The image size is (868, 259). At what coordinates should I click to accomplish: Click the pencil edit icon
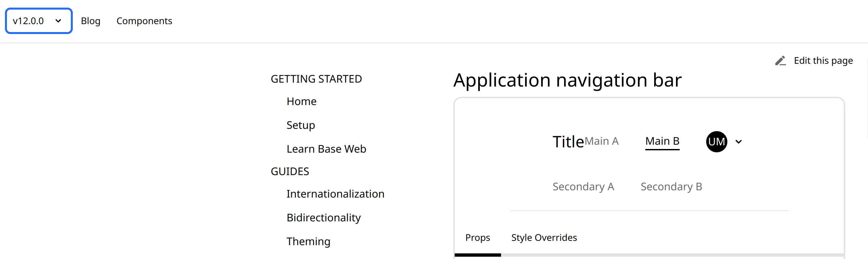(780, 61)
